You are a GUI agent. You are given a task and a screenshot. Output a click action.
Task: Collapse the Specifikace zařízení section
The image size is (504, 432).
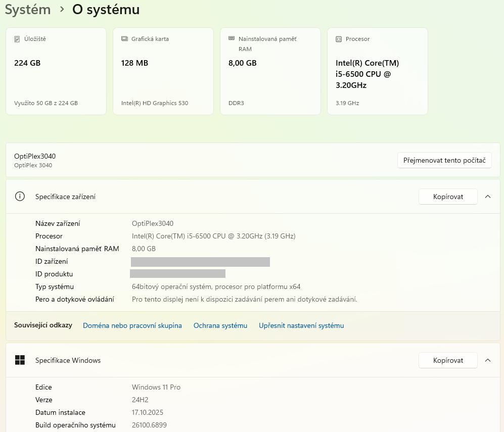coord(487,197)
